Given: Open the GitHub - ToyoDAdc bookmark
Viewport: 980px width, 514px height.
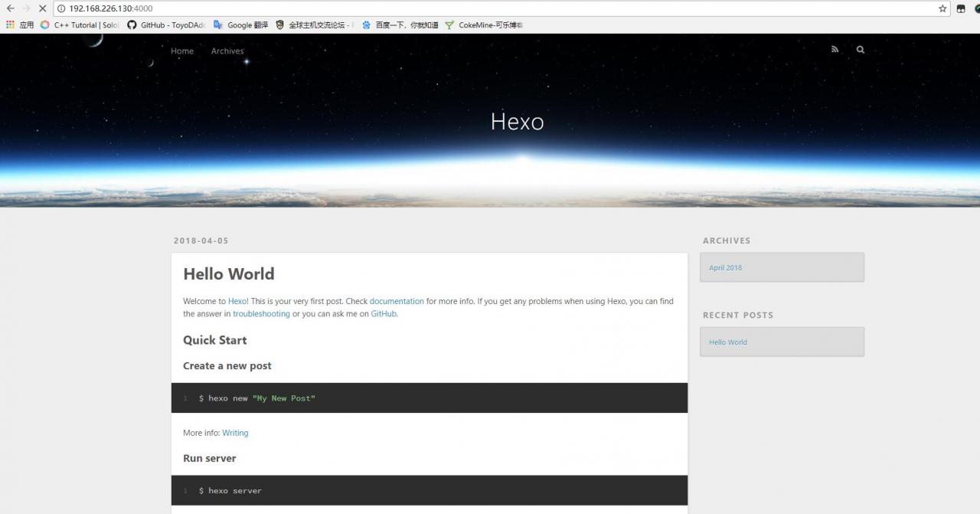Looking at the screenshot, I should tap(166, 25).
